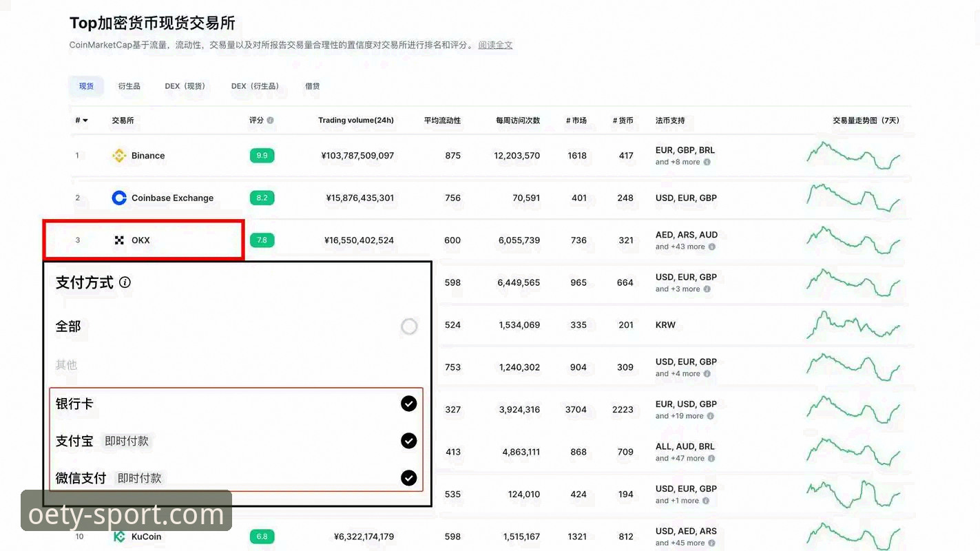Image resolution: width=980 pixels, height=551 pixels.
Task: Click info icon beside "and +4 more"
Action: pos(707,374)
